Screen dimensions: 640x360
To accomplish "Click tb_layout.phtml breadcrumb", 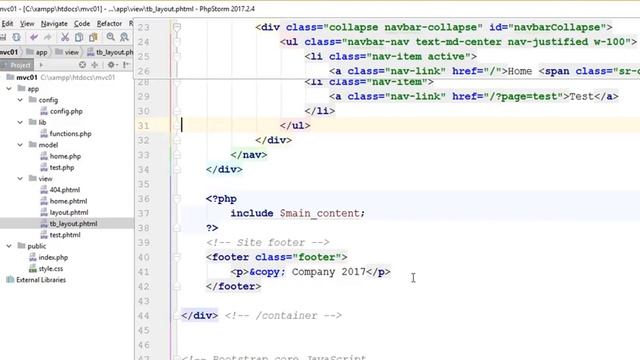I will point(110,52).
